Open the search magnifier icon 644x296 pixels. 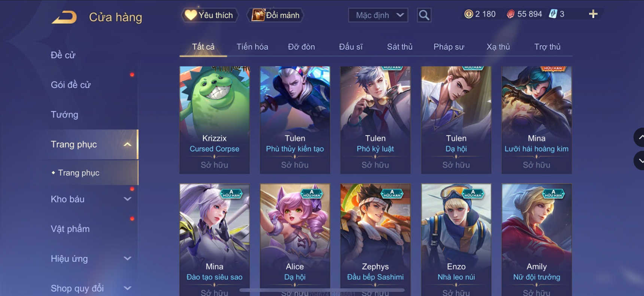tap(424, 15)
